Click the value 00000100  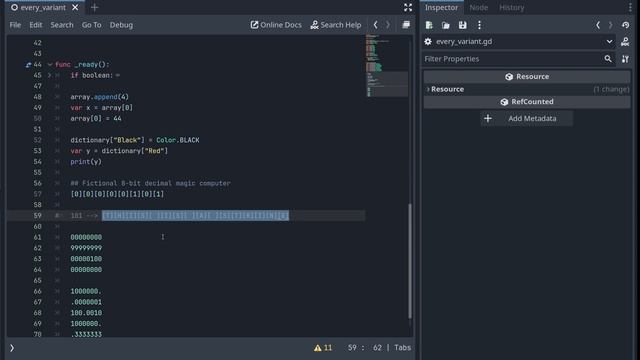click(86, 259)
